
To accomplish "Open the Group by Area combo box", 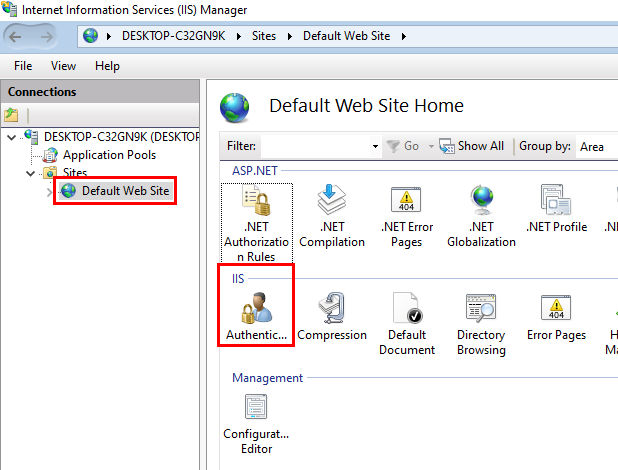I will [x=597, y=147].
